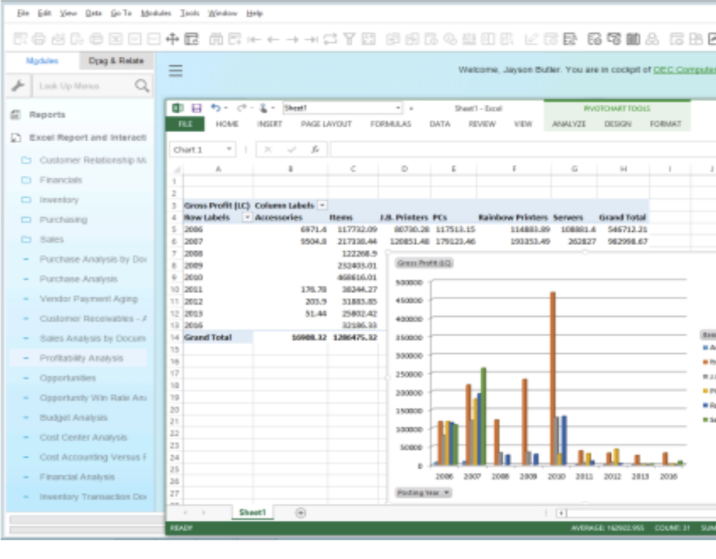Viewport: 716px width, 559px height.
Task: Click the Print icon in main toolbar
Action: (x=39, y=39)
